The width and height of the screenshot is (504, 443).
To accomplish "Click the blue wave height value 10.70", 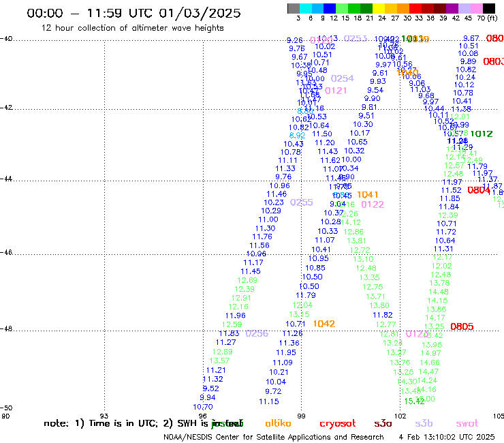I will click(x=203, y=407).
